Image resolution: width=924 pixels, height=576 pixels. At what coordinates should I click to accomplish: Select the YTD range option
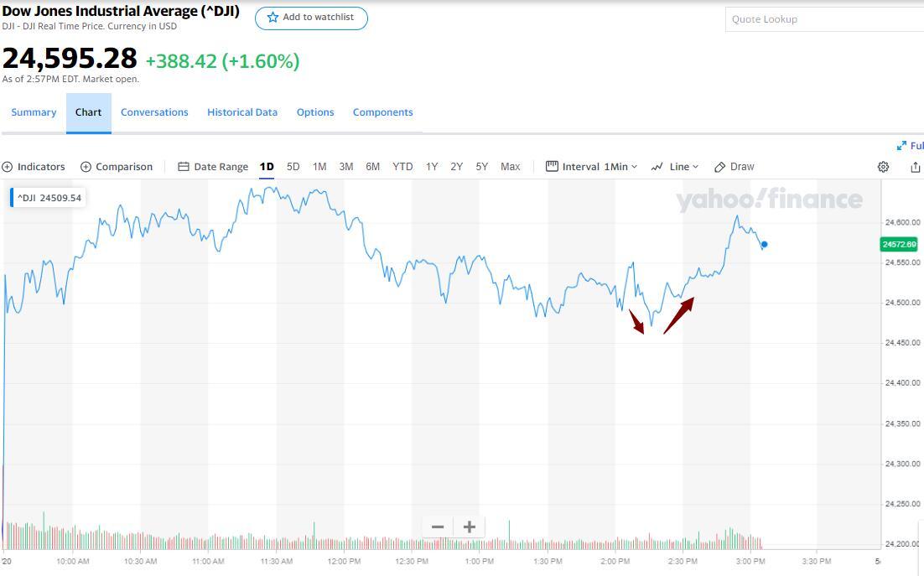pos(402,167)
